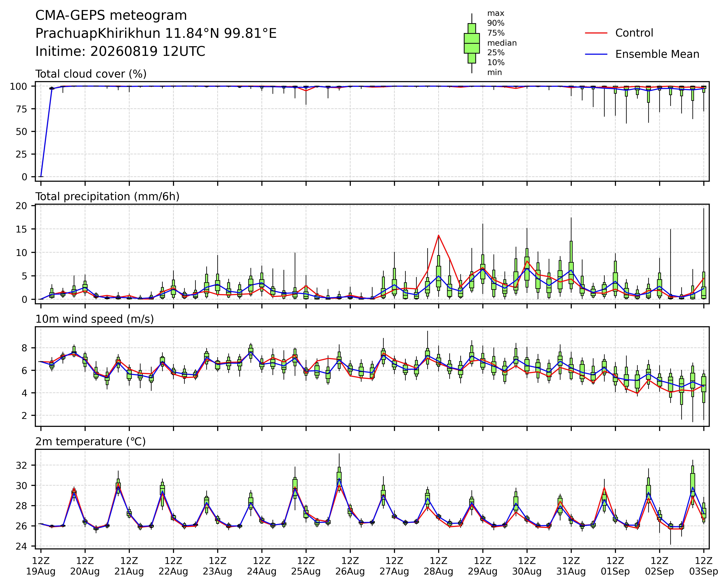Click the precipitation '15' y-axis tick
728x586 pixels.
[x=22, y=229]
